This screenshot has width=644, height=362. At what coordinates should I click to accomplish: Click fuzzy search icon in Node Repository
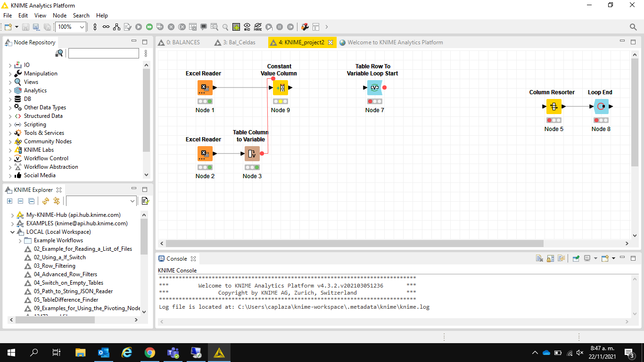59,53
